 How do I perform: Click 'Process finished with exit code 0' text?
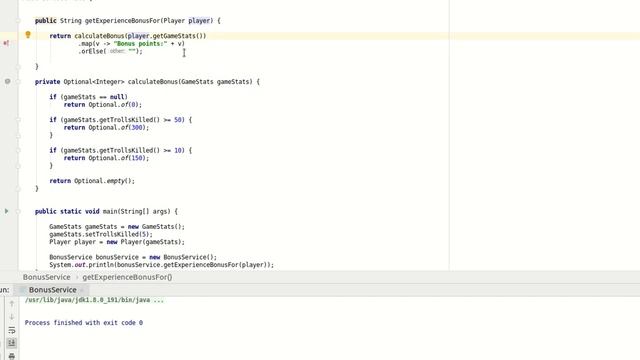tap(84, 322)
